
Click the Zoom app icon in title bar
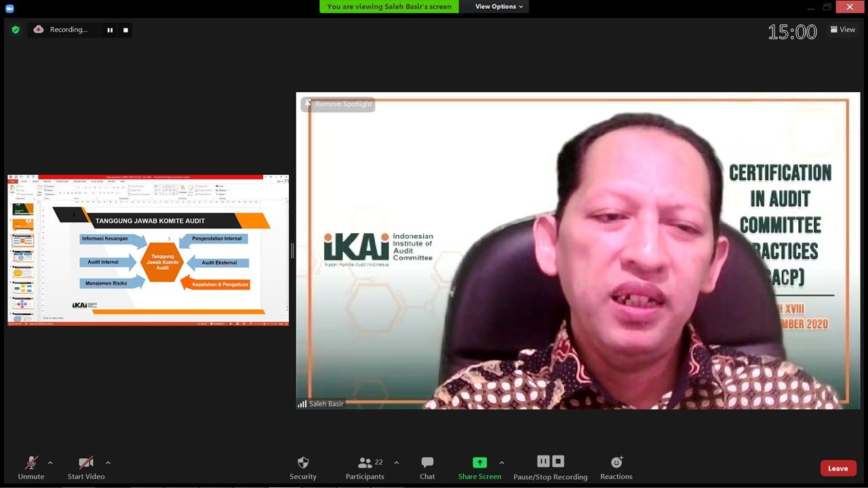click(9, 8)
